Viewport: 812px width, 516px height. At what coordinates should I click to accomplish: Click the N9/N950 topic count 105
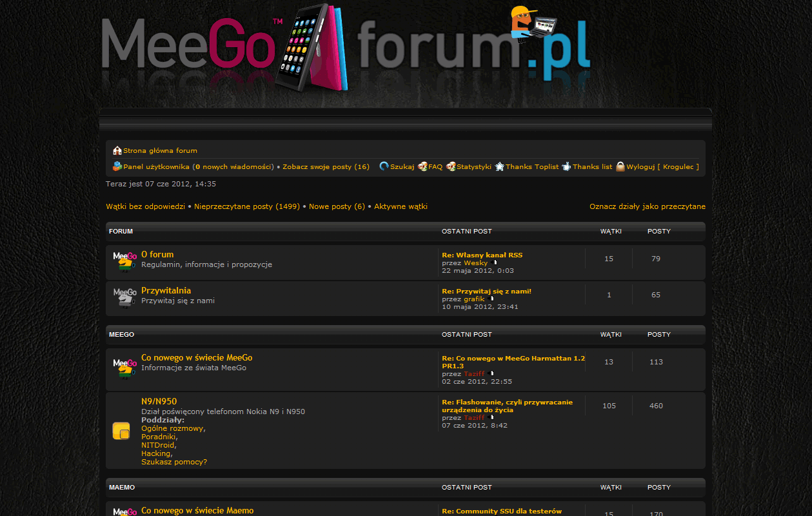[x=609, y=406]
